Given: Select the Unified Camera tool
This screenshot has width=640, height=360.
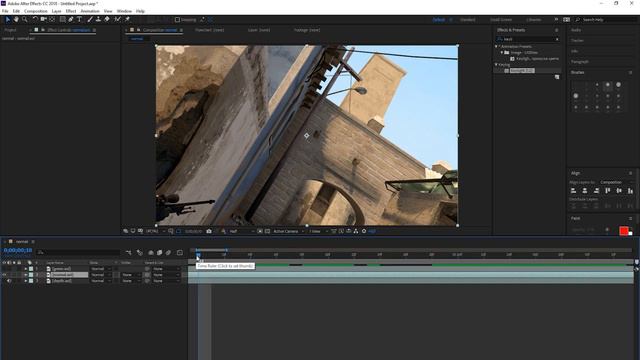Looking at the screenshot, I should [43, 19].
